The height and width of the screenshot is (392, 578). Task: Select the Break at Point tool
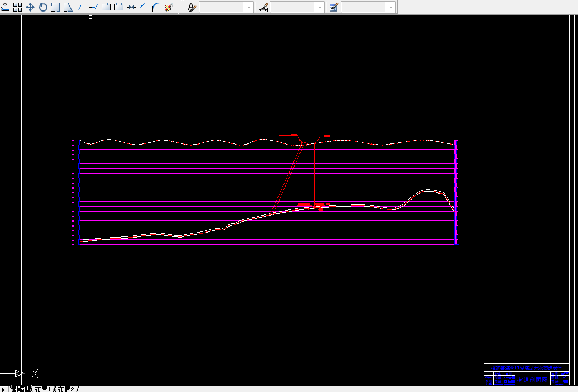[x=106, y=7]
